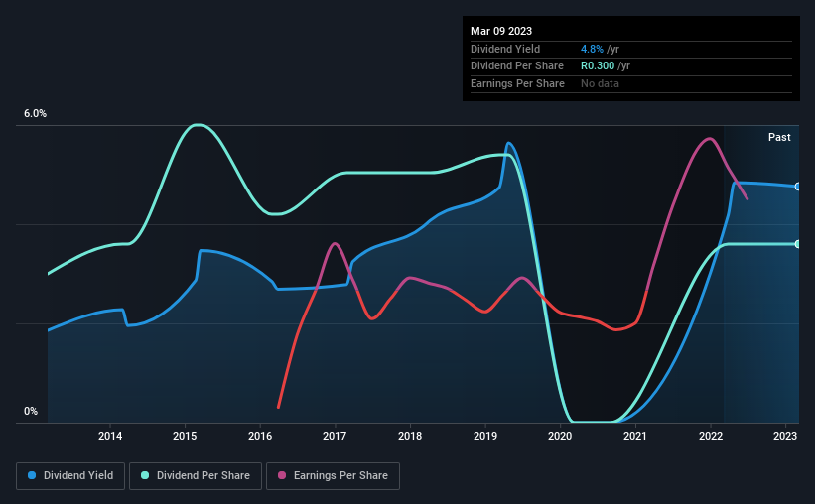The height and width of the screenshot is (504, 815).
Task: Click the teal Dividend Per Share end marker
Action: click(798, 244)
